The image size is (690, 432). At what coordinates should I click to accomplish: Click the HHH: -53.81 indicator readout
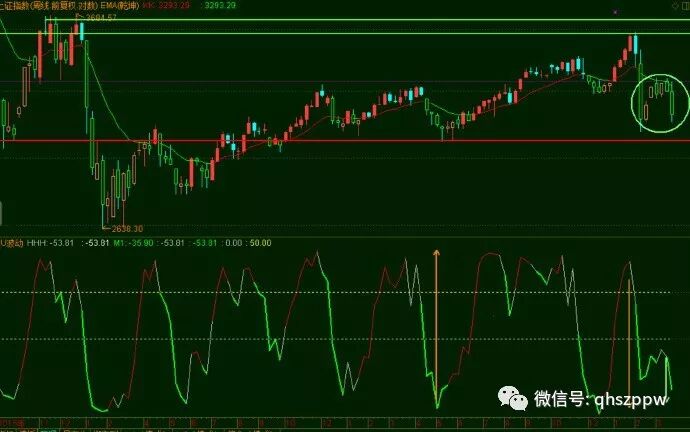pos(50,243)
